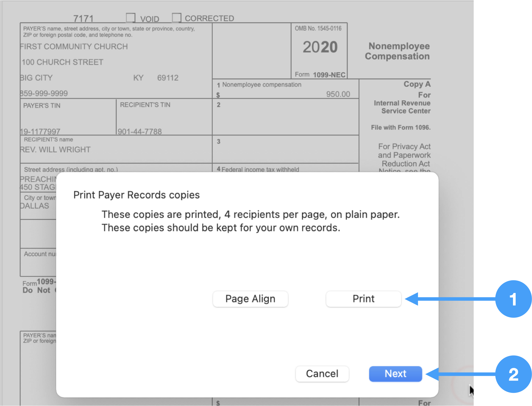Click the blue circle numbered 2
The height and width of the screenshot is (406, 532).
[x=513, y=374]
